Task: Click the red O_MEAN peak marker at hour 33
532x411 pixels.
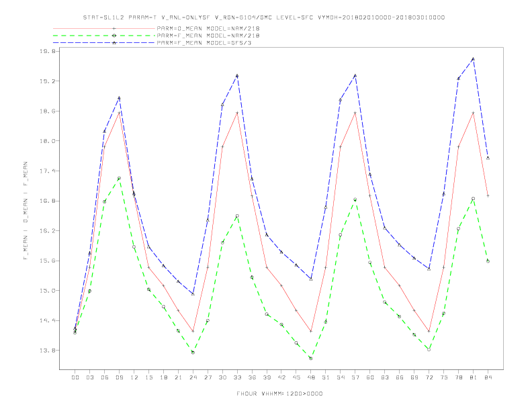Action: [237, 113]
